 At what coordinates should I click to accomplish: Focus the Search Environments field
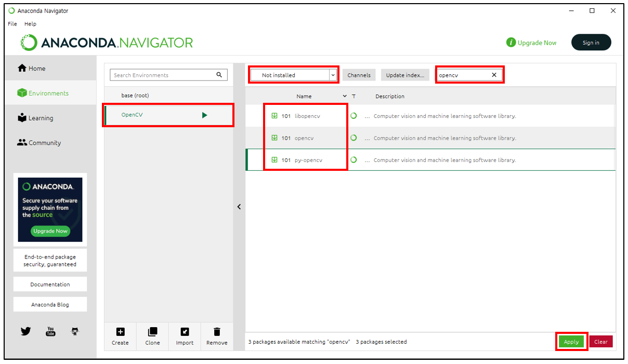point(168,75)
